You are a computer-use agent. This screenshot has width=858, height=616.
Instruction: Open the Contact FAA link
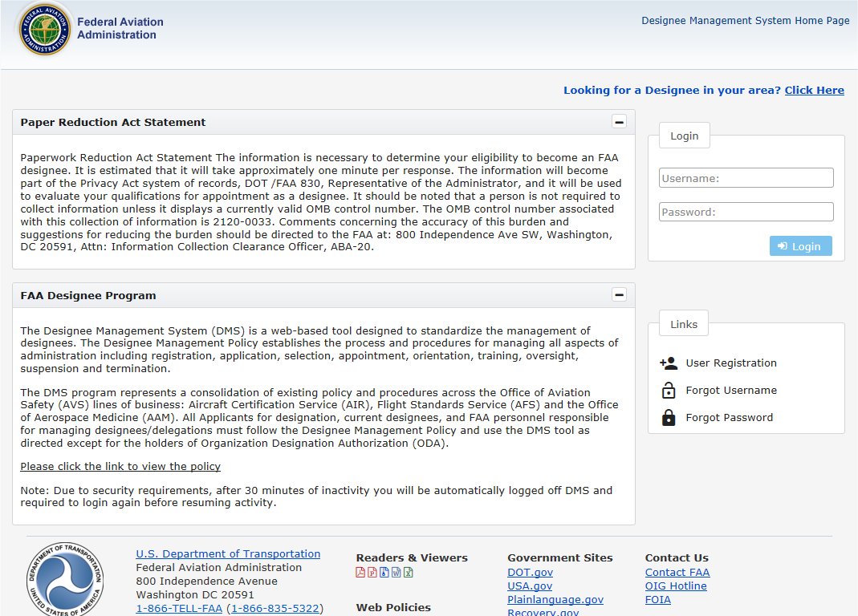677,572
